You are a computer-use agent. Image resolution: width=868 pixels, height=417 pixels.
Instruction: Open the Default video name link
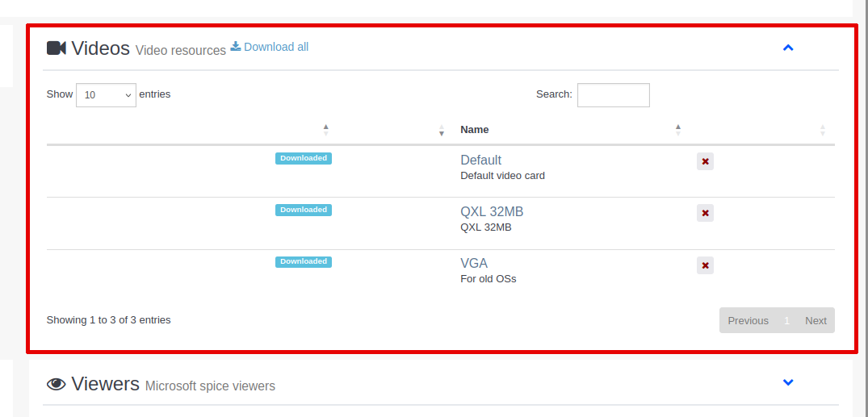pyautogui.click(x=480, y=160)
